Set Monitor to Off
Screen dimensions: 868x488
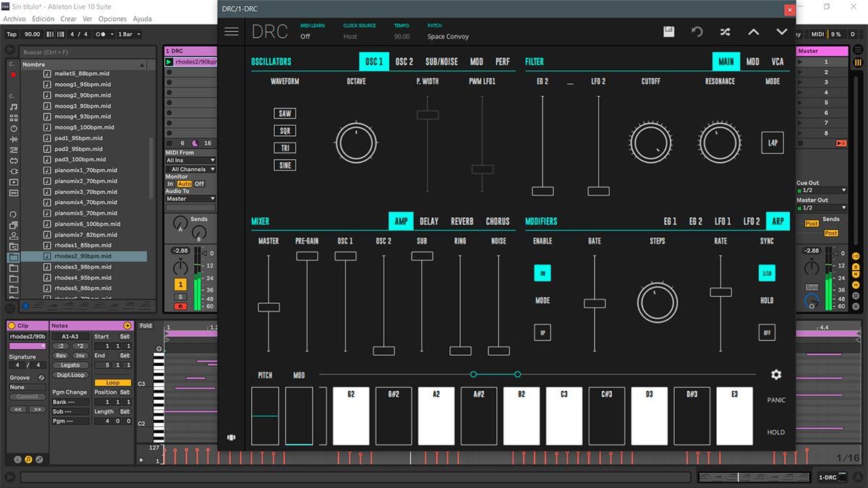pyautogui.click(x=200, y=184)
